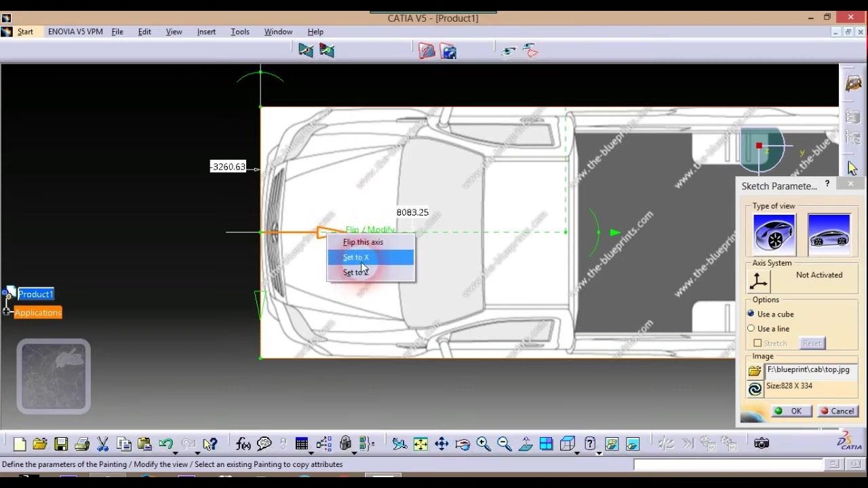The width and height of the screenshot is (868, 488).
Task: Click the New document icon
Action: 19,444
